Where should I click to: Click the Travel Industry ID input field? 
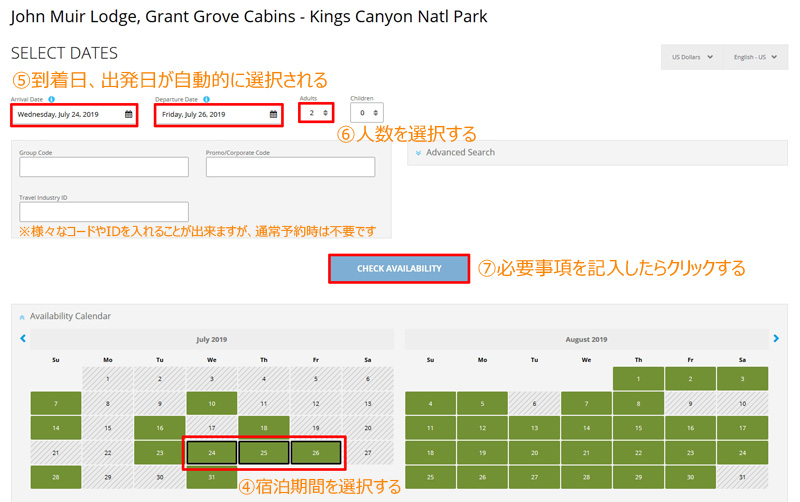(x=104, y=212)
